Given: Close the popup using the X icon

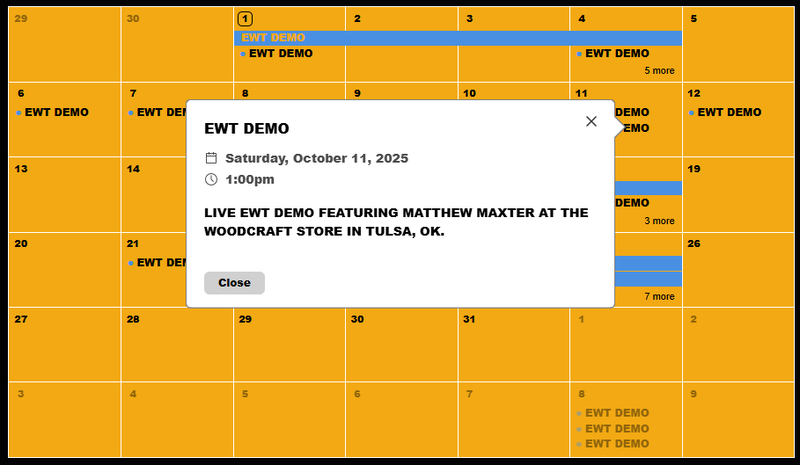Looking at the screenshot, I should pyautogui.click(x=591, y=121).
